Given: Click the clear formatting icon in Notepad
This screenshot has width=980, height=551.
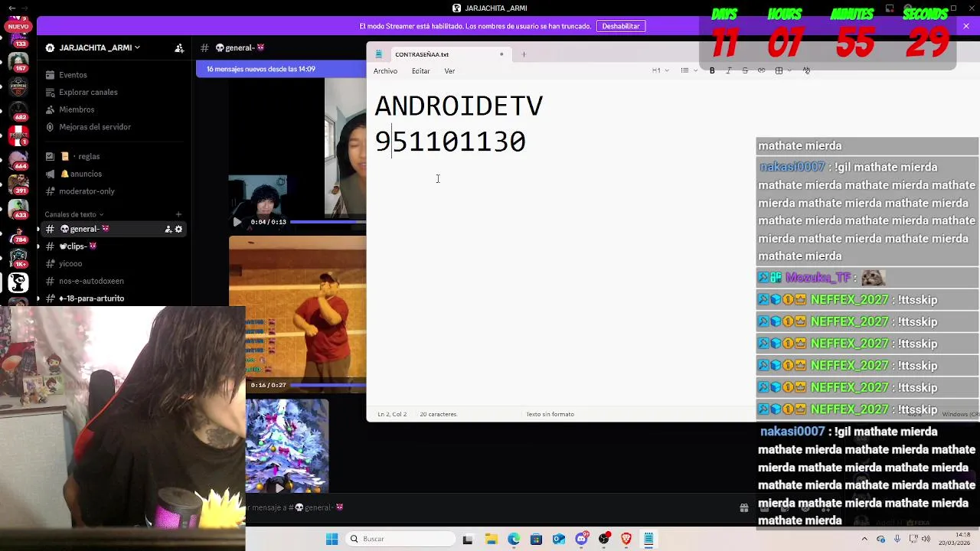Looking at the screenshot, I should (806, 70).
